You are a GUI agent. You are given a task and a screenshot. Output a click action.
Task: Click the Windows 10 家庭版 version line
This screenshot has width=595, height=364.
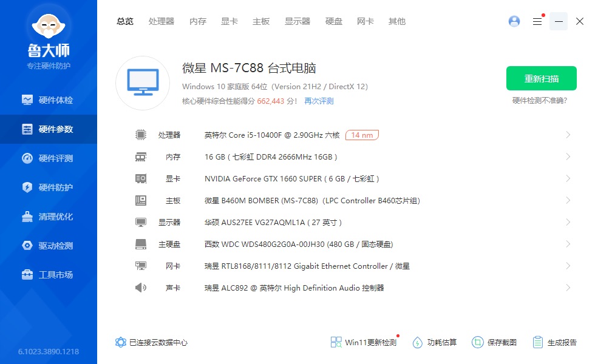(274, 86)
